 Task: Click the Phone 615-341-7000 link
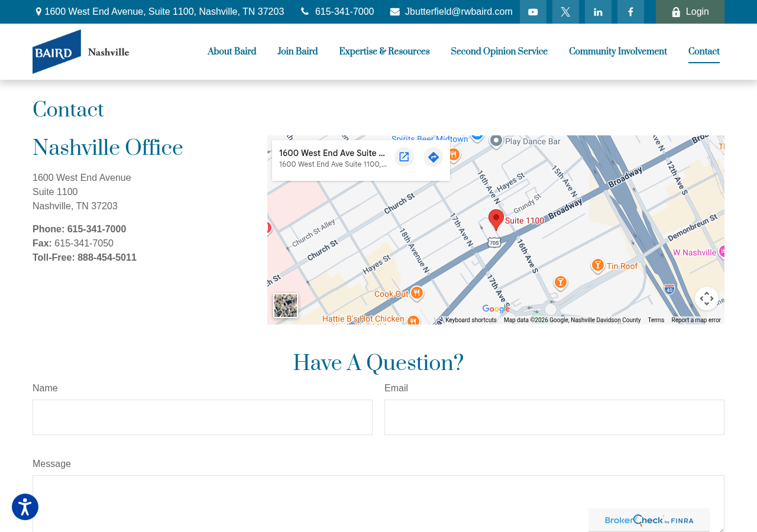79,229
